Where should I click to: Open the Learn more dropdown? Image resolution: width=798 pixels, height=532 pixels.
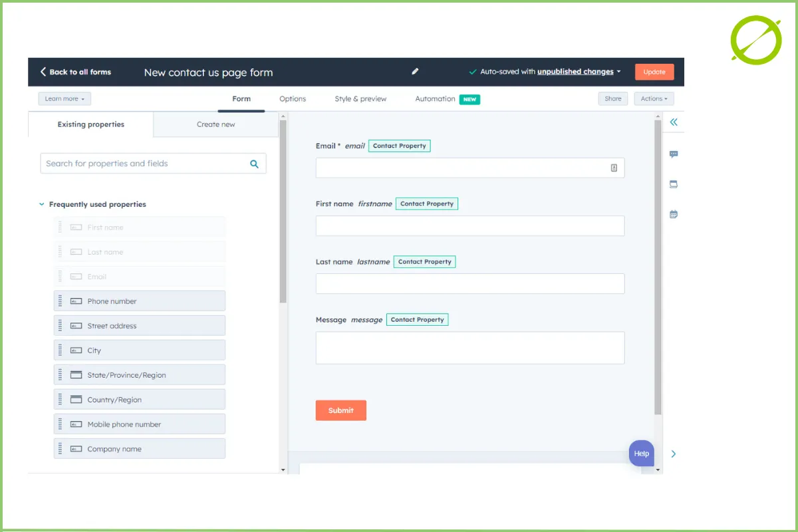(x=65, y=99)
